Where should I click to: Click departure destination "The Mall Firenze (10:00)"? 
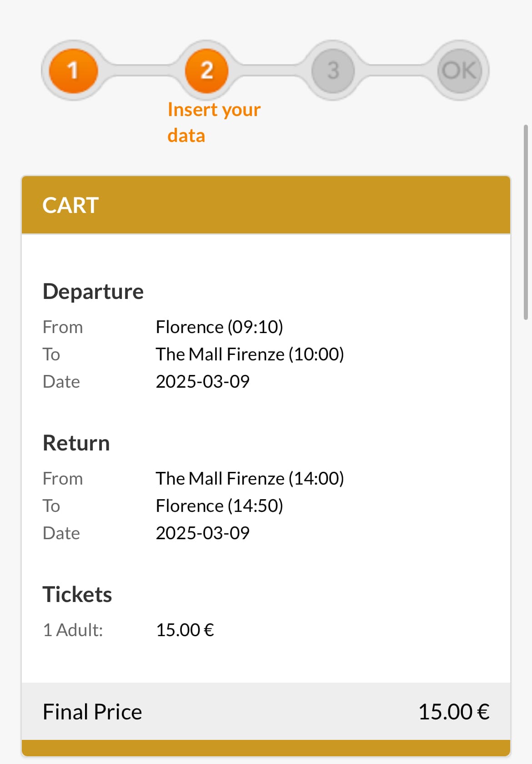(x=250, y=354)
